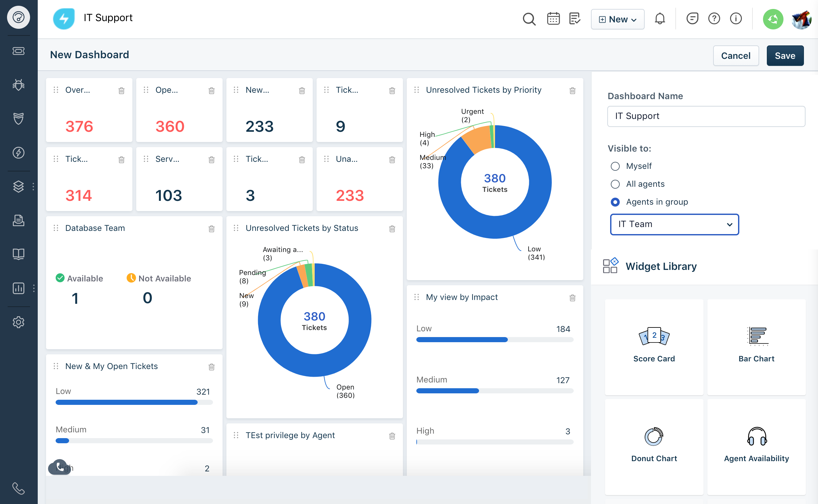
Task: Select the Myself visibility option
Action: [x=615, y=166]
